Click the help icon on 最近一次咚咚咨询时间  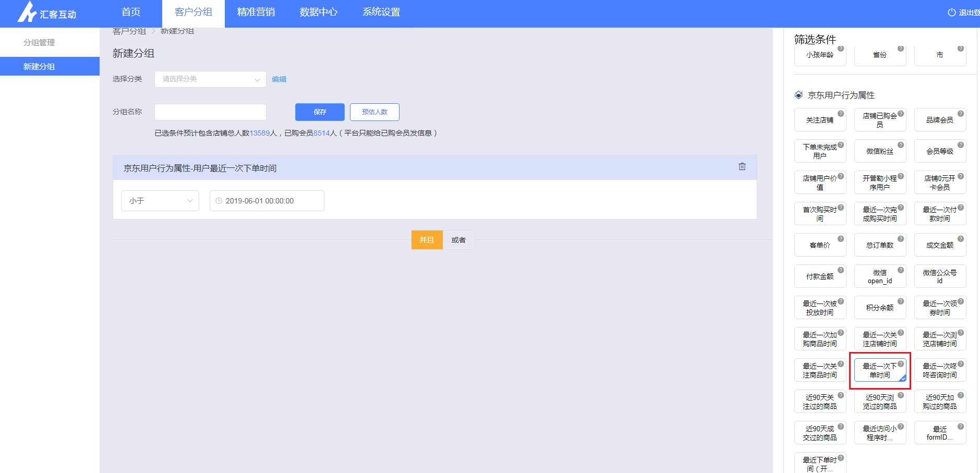(x=961, y=364)
